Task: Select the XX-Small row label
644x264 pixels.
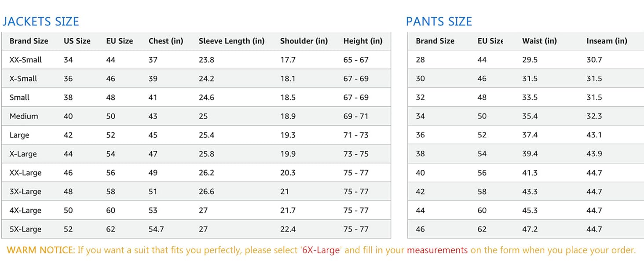Action: point(26,60)
